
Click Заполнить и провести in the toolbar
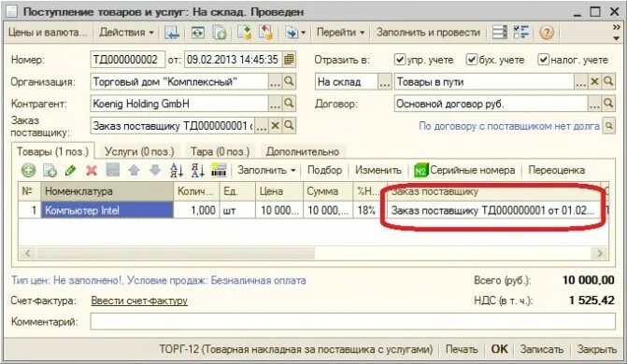pos(428,33)
